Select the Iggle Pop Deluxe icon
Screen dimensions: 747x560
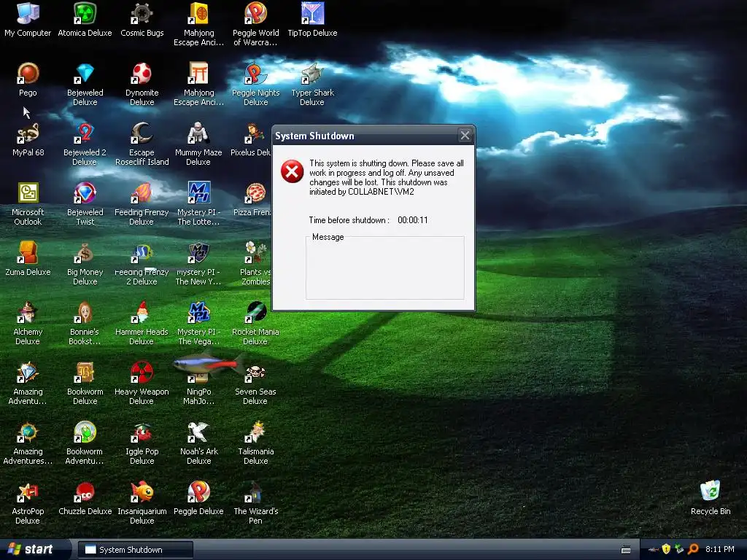pos(142,443)
